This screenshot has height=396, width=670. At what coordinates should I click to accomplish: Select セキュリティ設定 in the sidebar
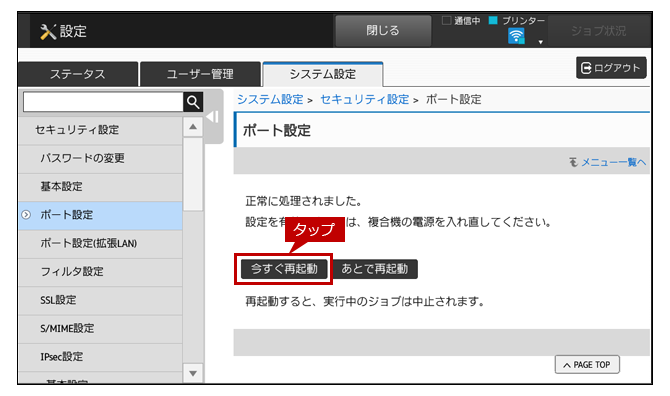[x=100, y=130]
